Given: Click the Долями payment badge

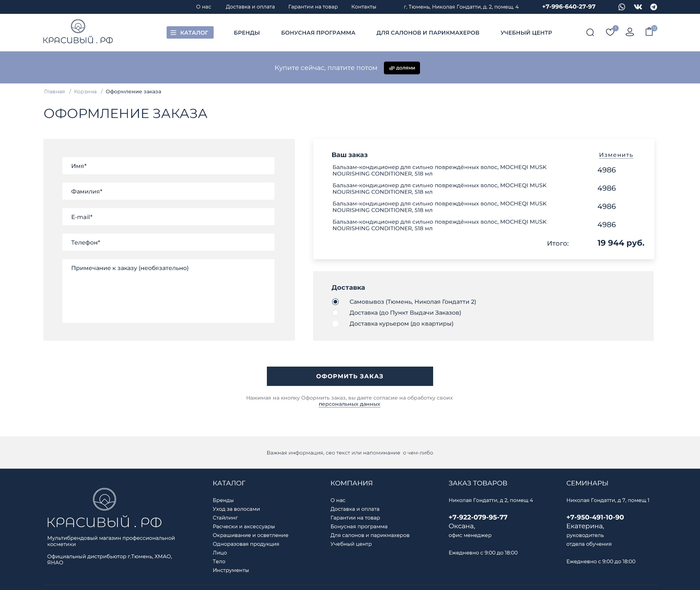Looking at the screenshot, I should coord(402,68).
